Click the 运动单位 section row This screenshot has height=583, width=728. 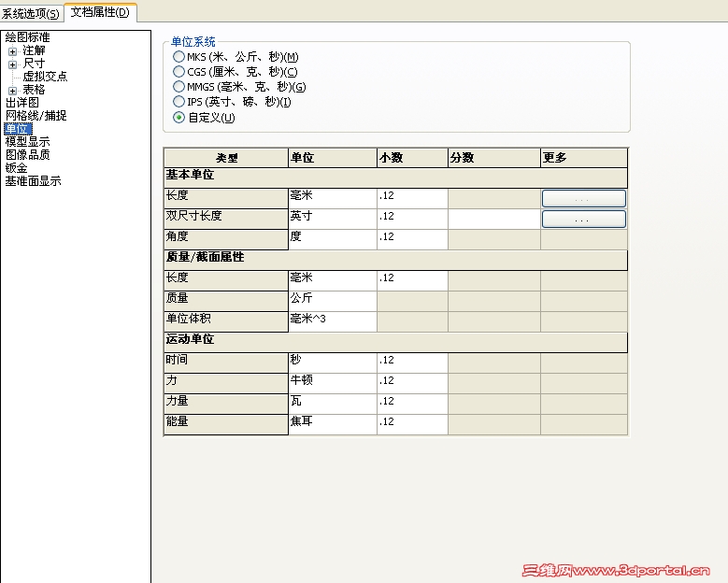pyautogui.click(x=396, y=342)
